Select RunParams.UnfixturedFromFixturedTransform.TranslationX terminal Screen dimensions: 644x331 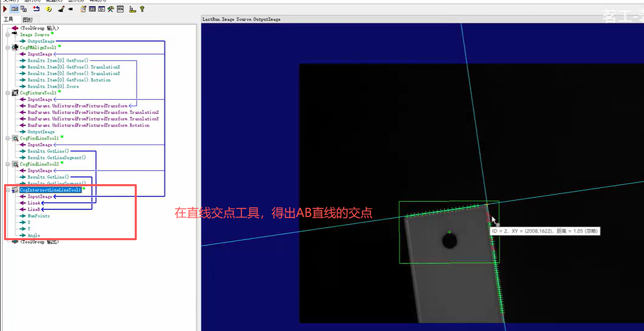click(93, 113)
